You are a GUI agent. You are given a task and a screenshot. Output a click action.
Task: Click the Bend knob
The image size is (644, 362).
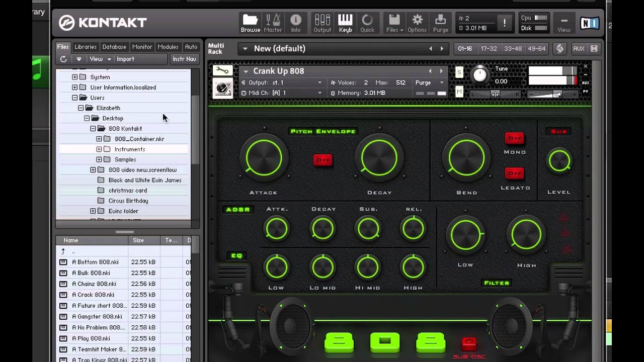pos(466,158)
